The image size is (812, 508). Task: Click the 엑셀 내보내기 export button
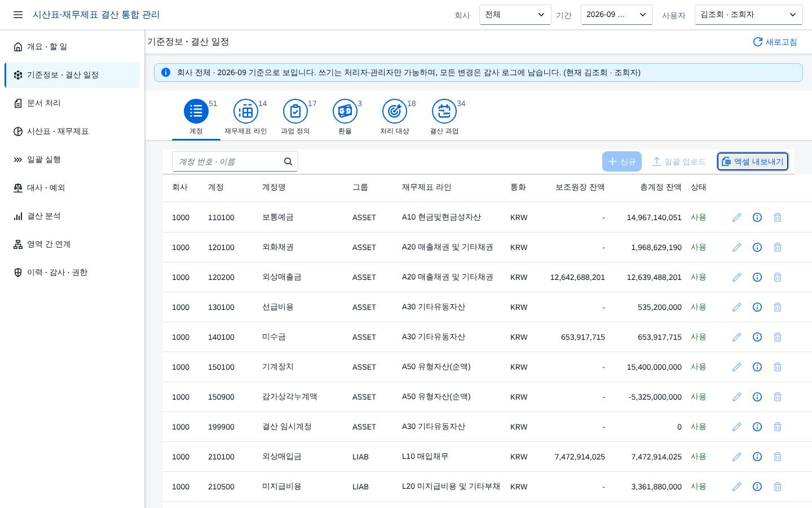click(x=753, y=161)
